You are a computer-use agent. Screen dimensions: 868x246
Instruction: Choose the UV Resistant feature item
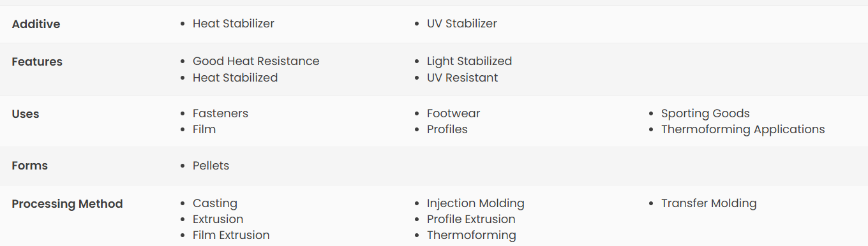(x=463, y=78)
